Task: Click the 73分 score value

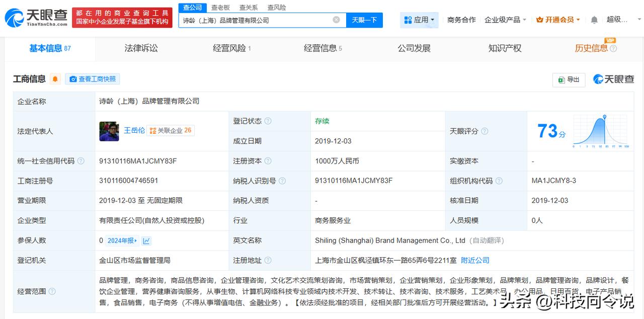Action: 551,131
